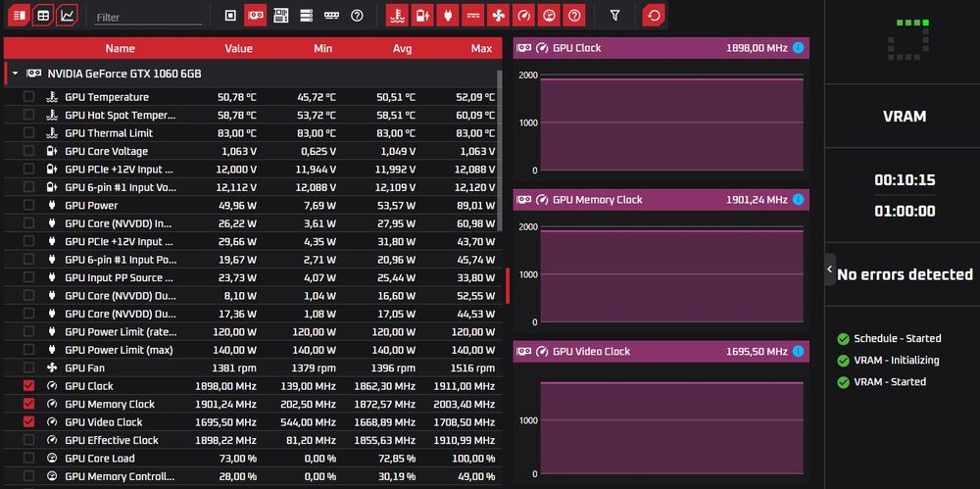Image resolution: width=980 pixels, height=489 pixels.
Task: Switch to graph-only view mode
Action: pyautogui.click(x=67, y=15)
